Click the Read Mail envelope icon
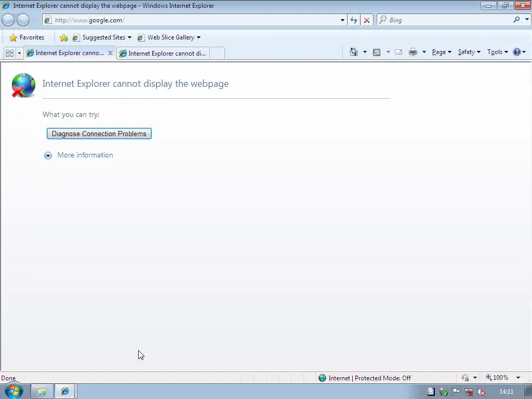532x399 pixels. point(398,52)
